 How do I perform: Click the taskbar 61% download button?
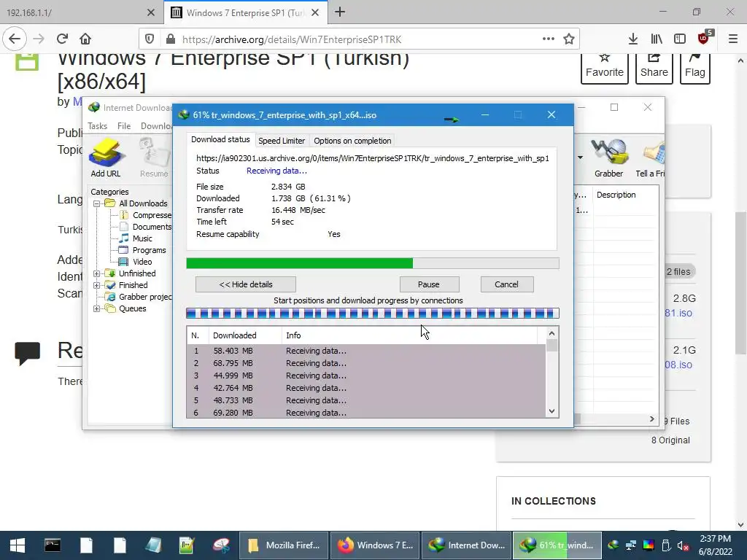pyautogui.click(x=557, y=545)
